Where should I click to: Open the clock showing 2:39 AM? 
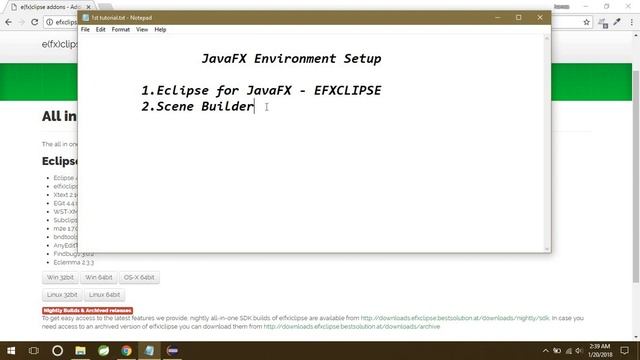(600, 351)
